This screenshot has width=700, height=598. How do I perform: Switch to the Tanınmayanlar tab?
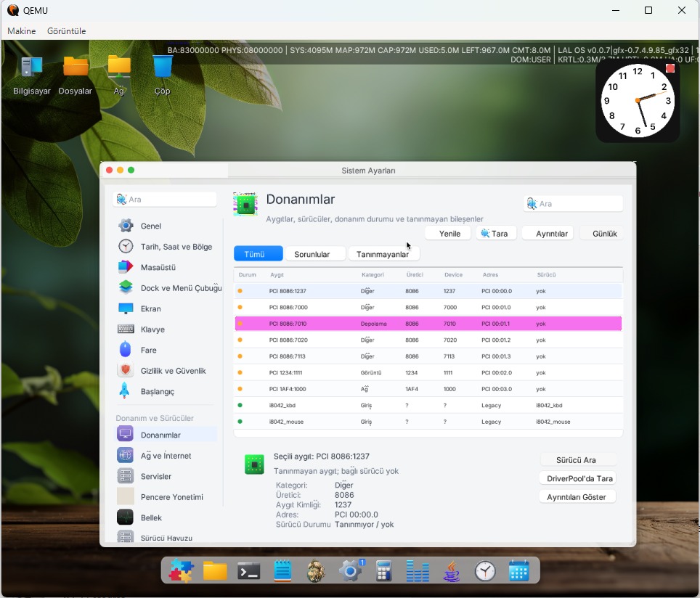(384, 254)
